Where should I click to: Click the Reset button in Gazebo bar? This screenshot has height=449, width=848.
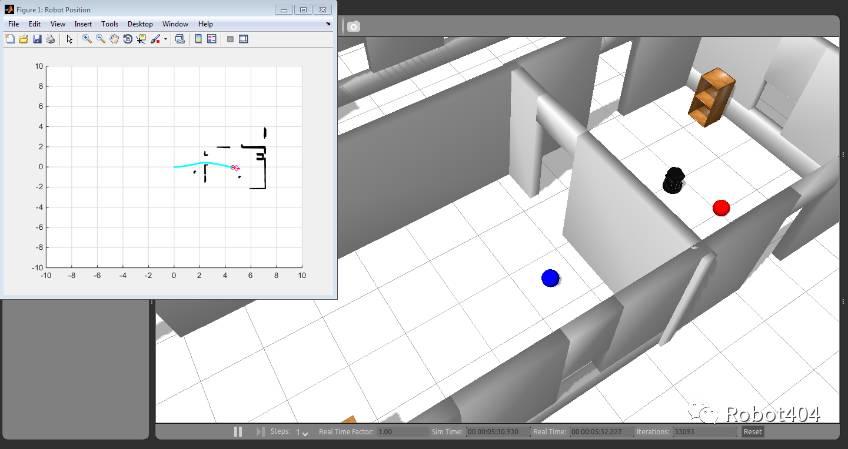click(x=752, y=432)
